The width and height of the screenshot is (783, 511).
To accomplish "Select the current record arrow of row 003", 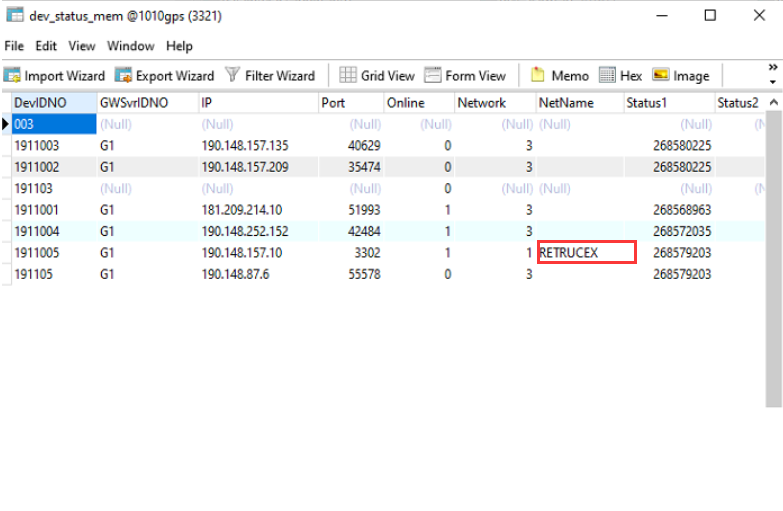I will coord(5,124).
